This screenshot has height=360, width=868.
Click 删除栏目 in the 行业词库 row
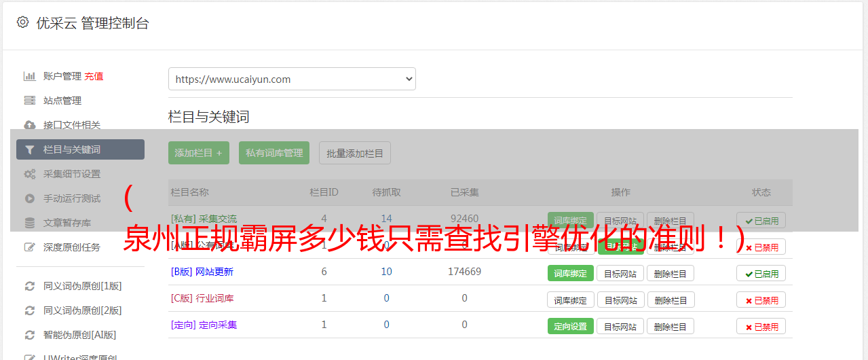(671, 300)
